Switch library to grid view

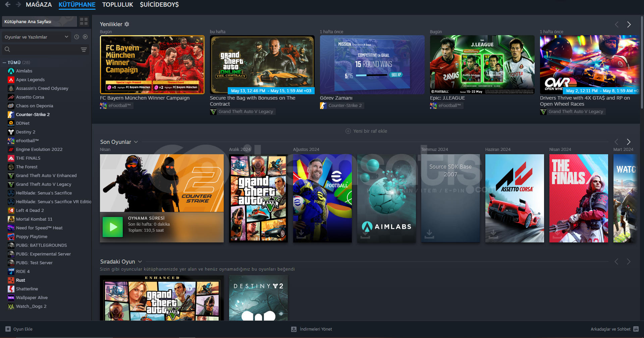pos(84,21)
